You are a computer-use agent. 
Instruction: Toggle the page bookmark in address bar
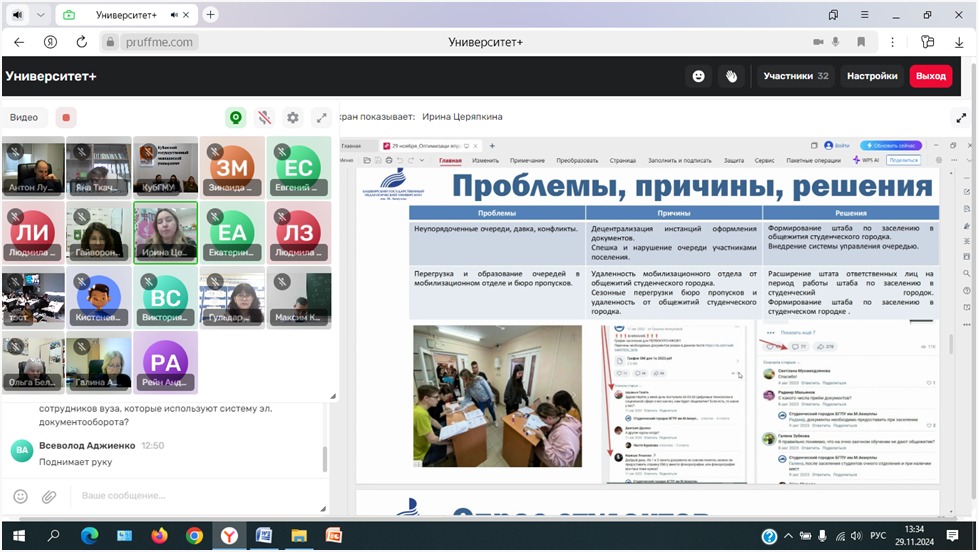(861, 42)
